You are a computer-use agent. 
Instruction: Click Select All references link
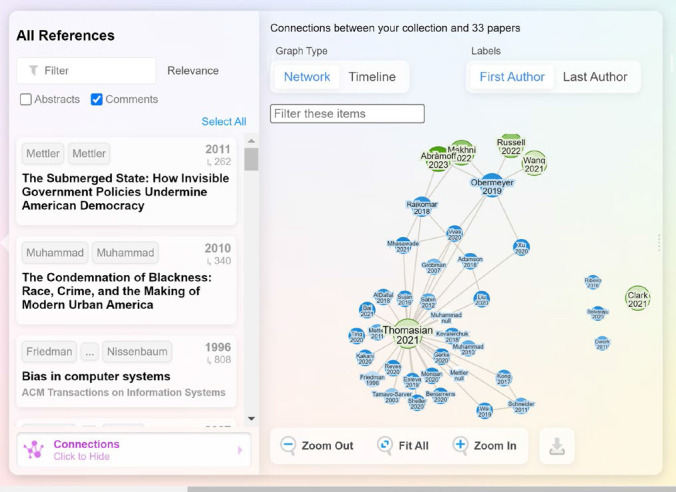pyautogui.click(x=224, y=122)
